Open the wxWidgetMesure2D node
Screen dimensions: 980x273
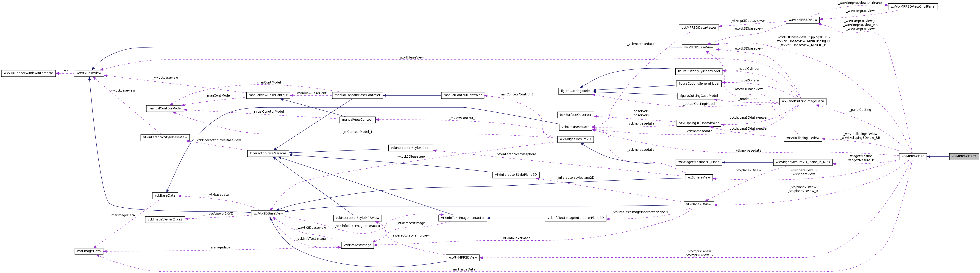(x=576, y=139)
